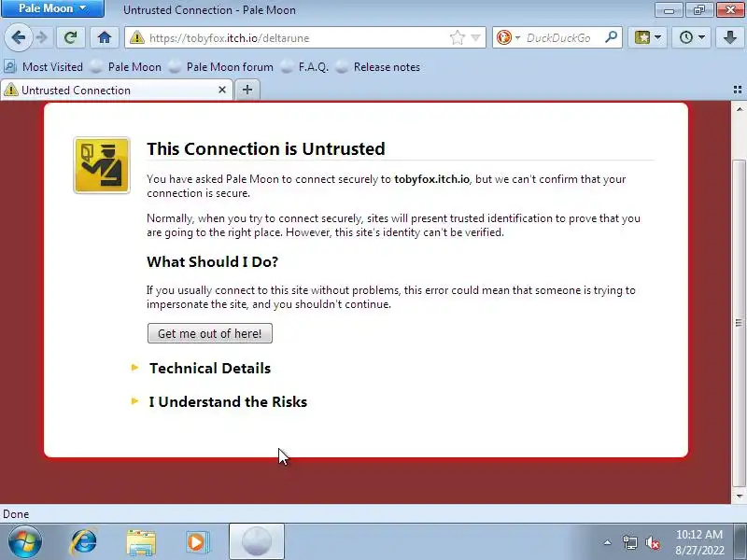Viewport: 747px width, 560px height.
Task: Open the F.A.Q. bookmark
Action: point(305,67)
